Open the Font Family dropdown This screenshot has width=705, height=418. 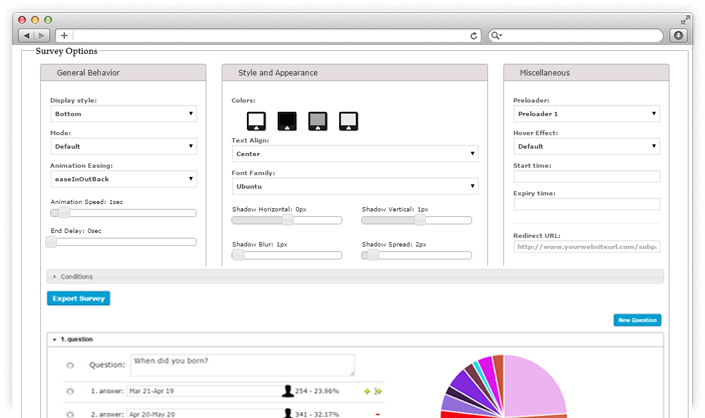point(355,186)
